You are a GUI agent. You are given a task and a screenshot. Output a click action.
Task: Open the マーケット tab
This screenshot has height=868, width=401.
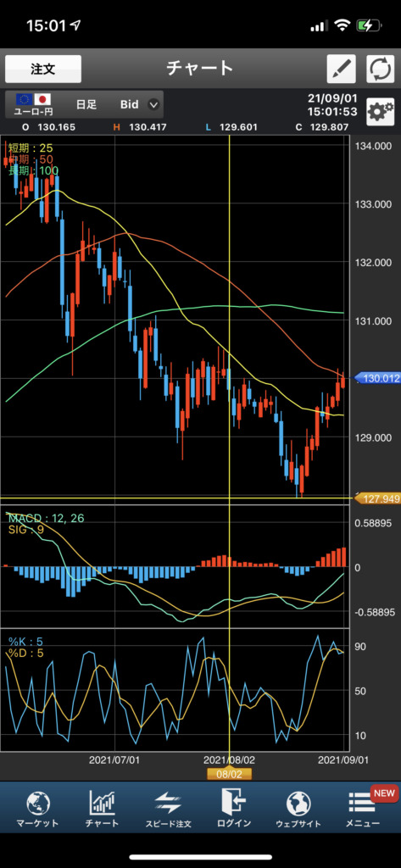coord(37,810)
